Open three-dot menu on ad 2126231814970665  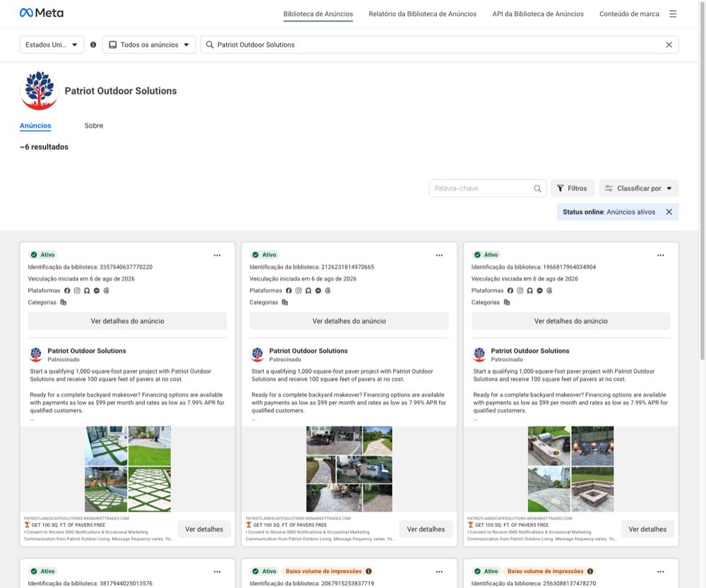(439, 256)
